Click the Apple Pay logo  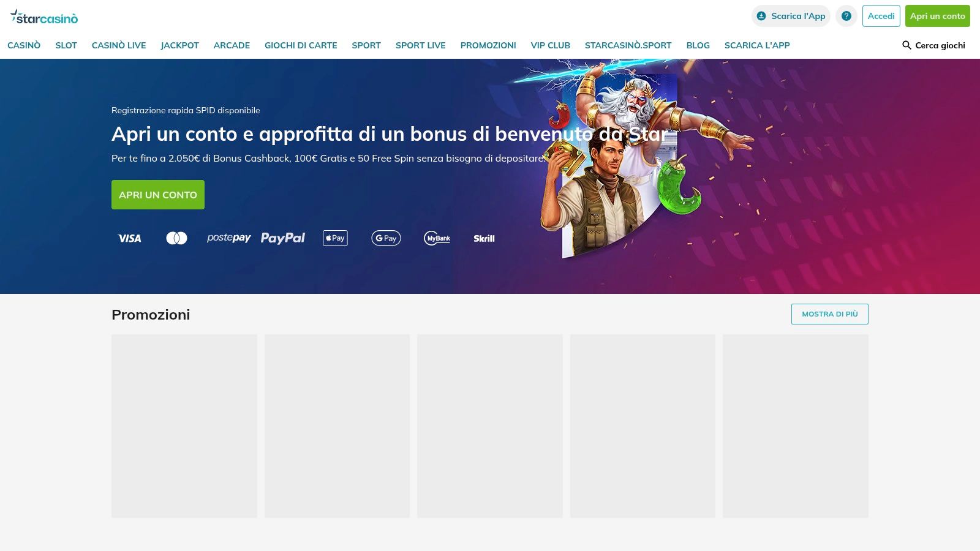[x=335, y=238]
